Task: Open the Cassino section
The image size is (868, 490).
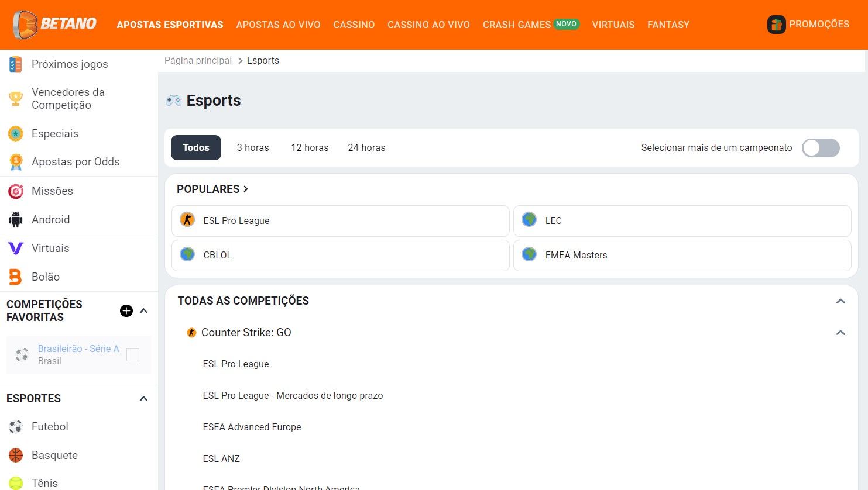Action: (354, 25)
